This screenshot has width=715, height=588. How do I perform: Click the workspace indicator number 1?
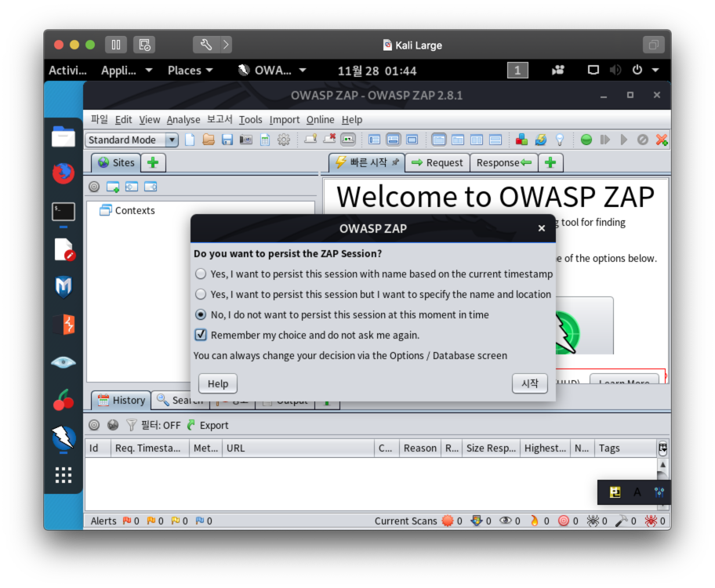click(517, 71)
